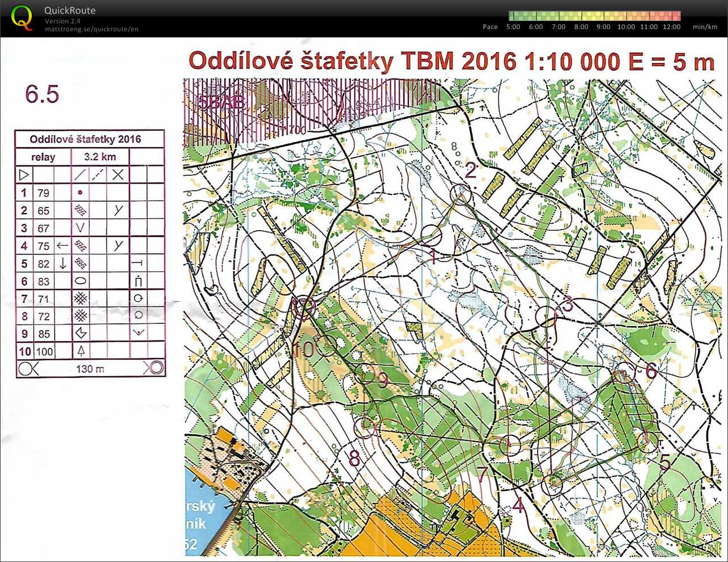728x562 pixels.
Task: Click the control 10 circle on the map
Action: click(x=327, y=345)
